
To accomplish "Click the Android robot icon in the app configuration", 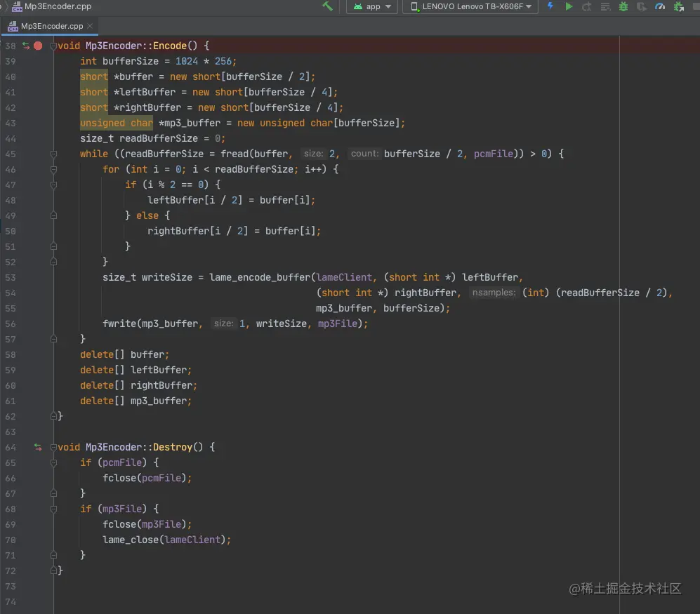I will click(x=357, y=7).
